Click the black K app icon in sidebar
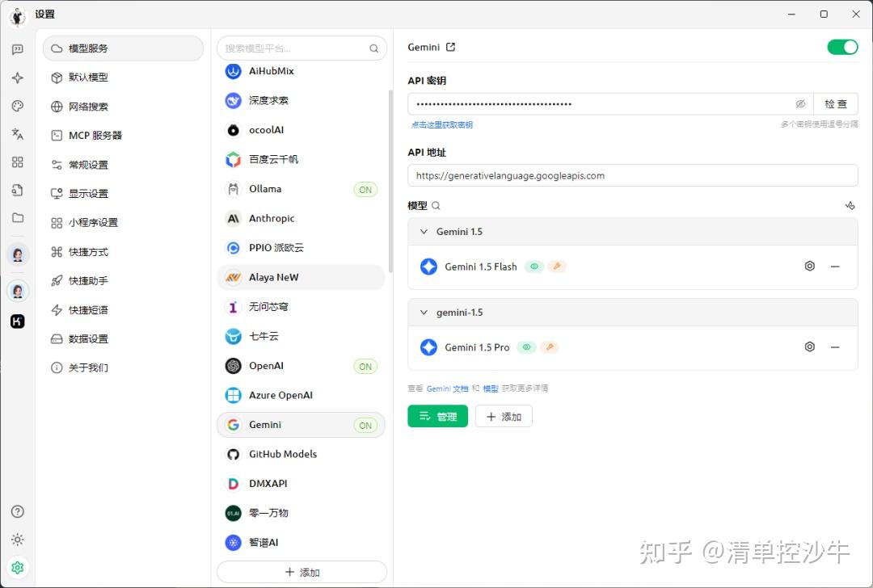The image size is (873, 588). tap(17, 321)
